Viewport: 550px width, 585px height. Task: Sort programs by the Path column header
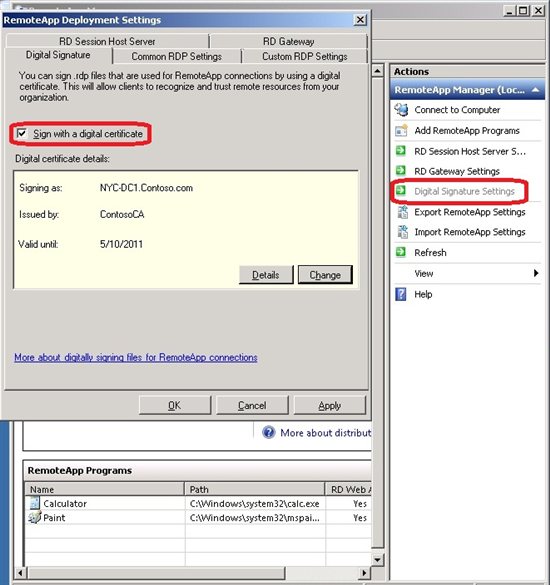[x=255, y=489]
